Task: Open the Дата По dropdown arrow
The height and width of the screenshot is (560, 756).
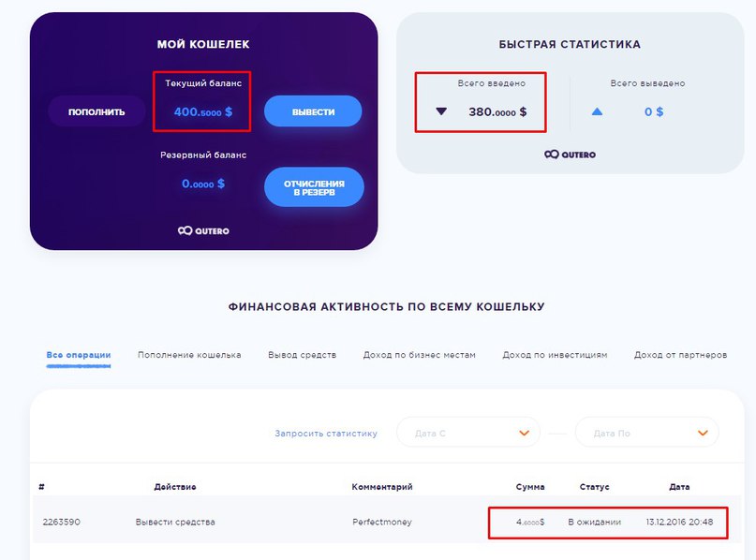Action: [703, 433]
